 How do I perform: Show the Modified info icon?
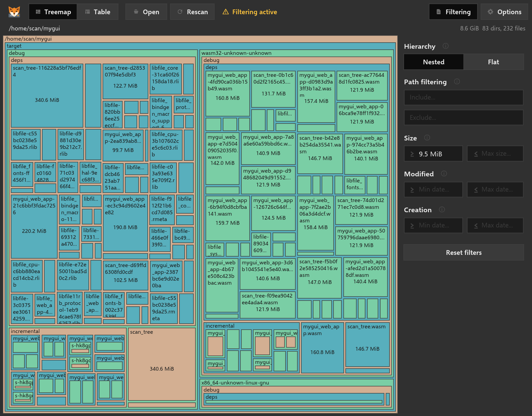444,174
